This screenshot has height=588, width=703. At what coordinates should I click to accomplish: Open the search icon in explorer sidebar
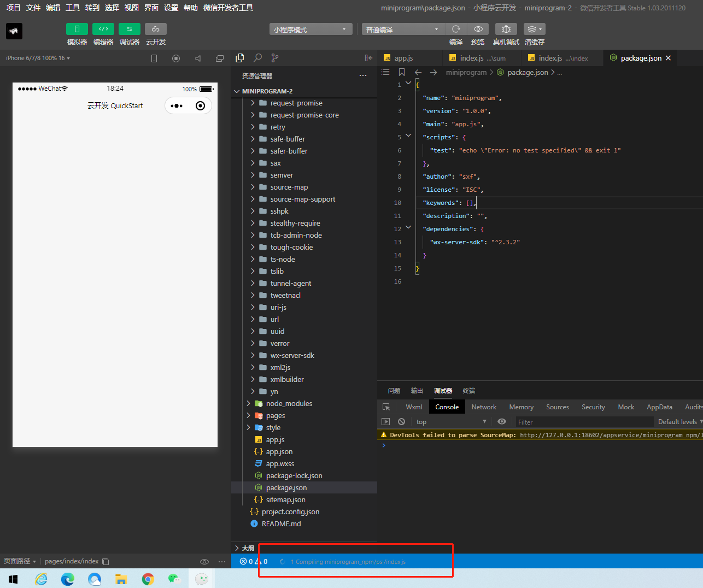click(x=257, y=58)
